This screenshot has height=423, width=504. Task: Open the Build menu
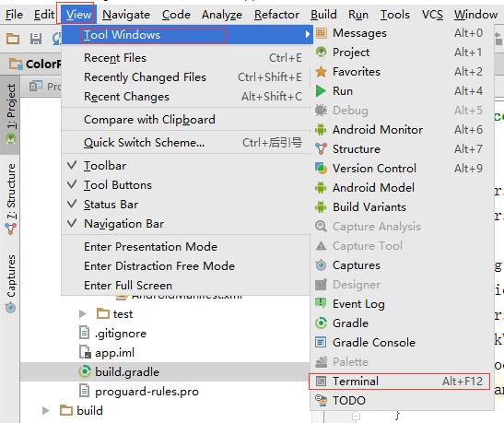323,15
